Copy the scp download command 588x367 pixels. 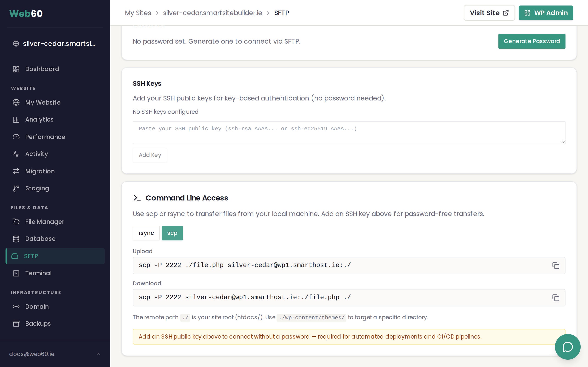555,297
